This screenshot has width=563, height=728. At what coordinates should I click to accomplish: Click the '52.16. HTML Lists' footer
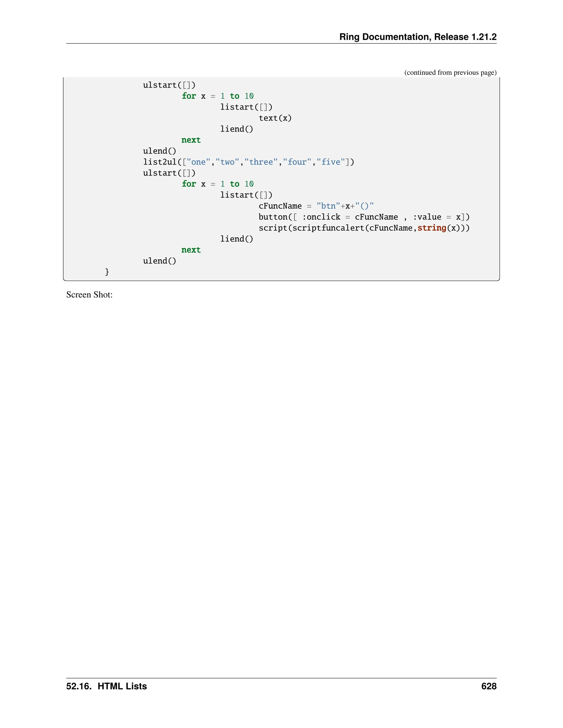click(106, 686)
